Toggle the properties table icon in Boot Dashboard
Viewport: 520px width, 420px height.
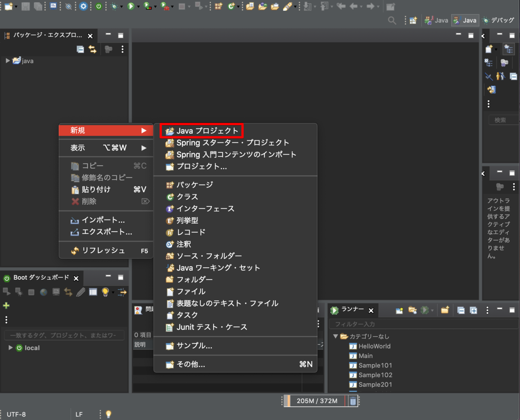point(93,292)
